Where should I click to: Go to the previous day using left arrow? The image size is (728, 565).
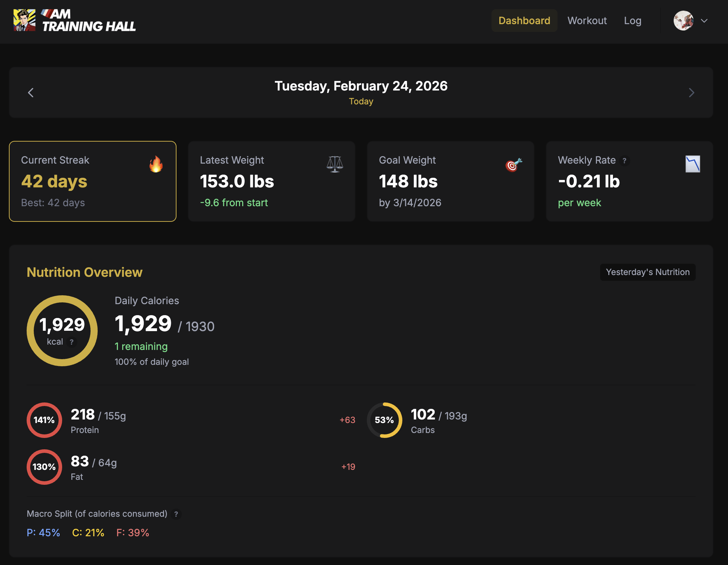[31, 92]
